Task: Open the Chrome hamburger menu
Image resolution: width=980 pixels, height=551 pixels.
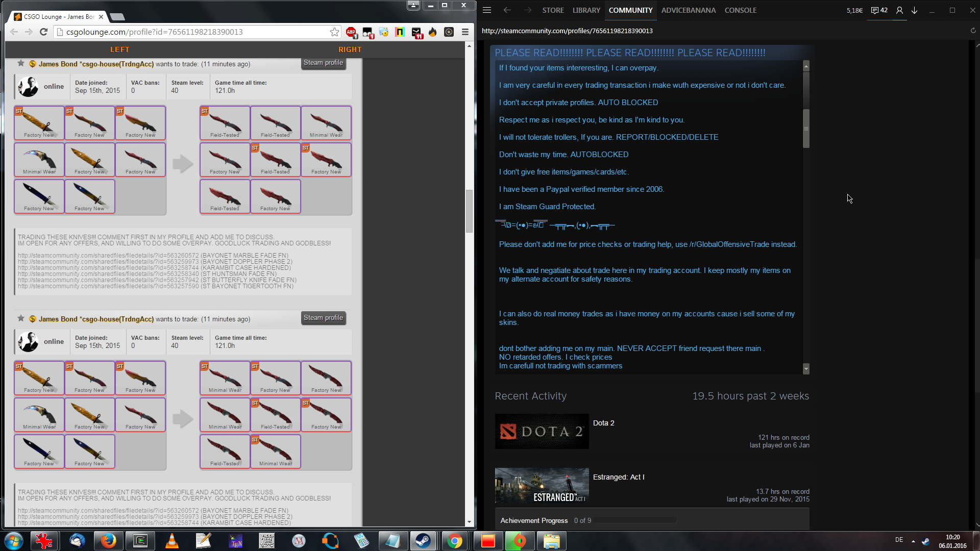Action: click(465, 32)
